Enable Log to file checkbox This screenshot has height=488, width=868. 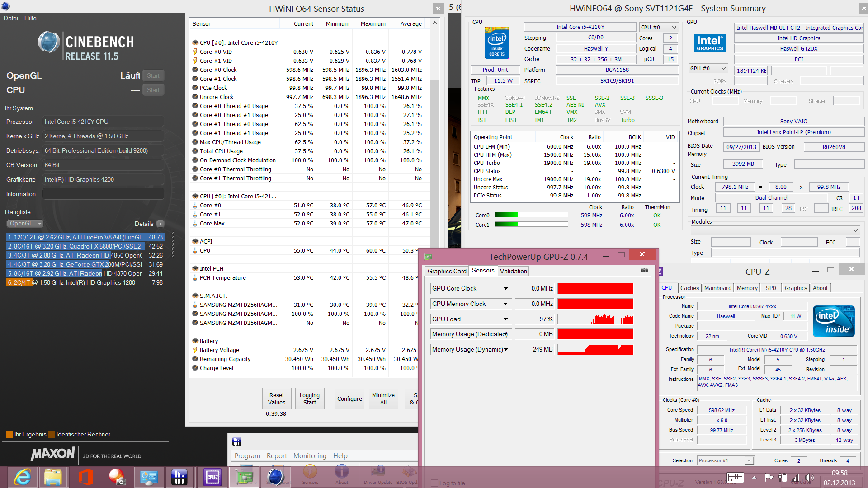tap(434, 483)
